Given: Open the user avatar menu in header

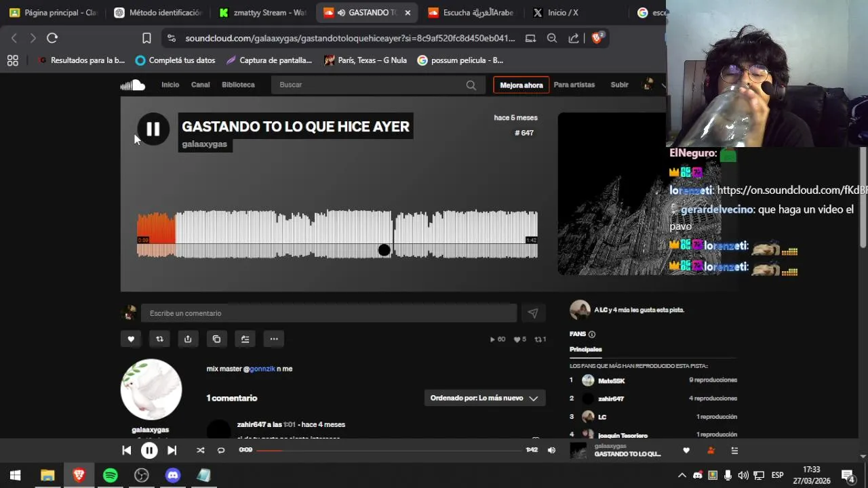Looking at the screenshot, I should [648, 85].
